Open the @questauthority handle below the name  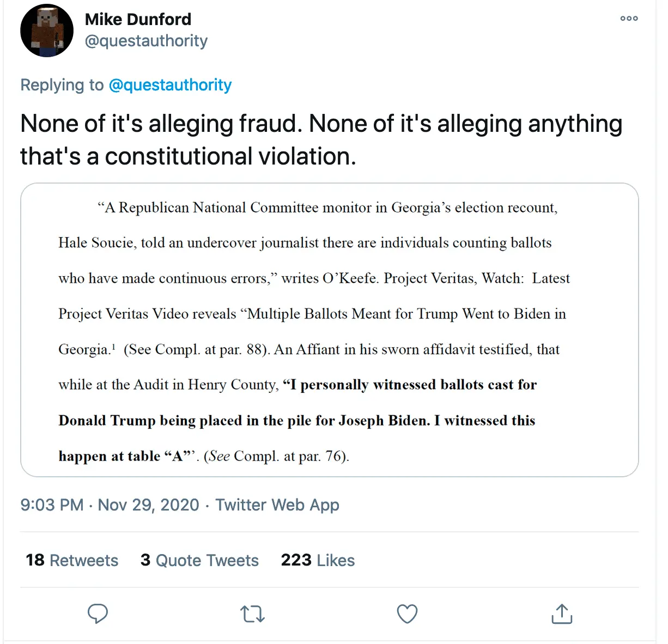pos(146,41)
